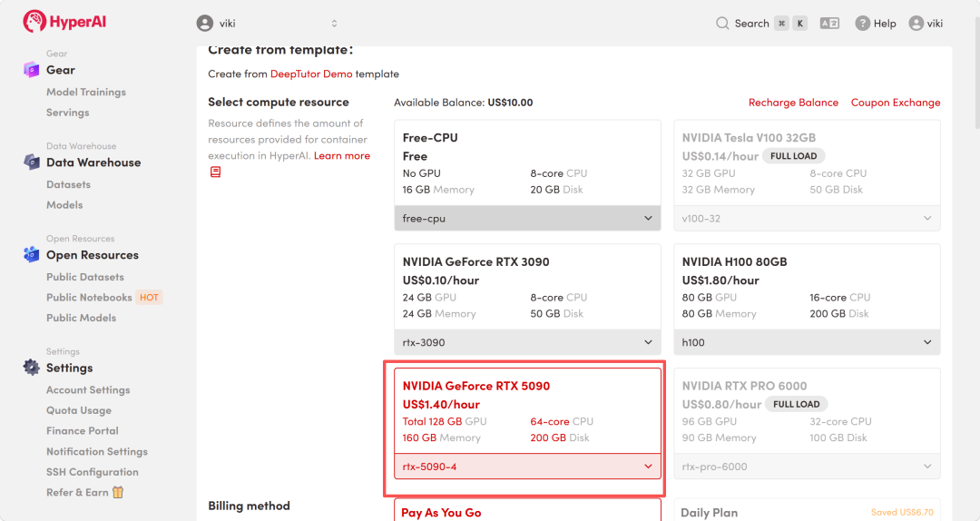Click the 'Available Balance: US$10.00' text

tap(463, 103)
